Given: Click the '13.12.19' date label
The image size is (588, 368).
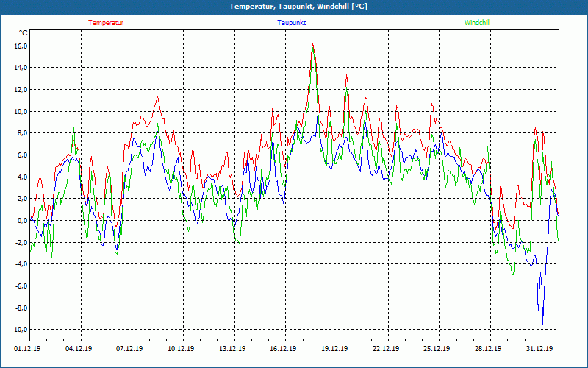Looking at the screenshot, I should pos(232,349).
